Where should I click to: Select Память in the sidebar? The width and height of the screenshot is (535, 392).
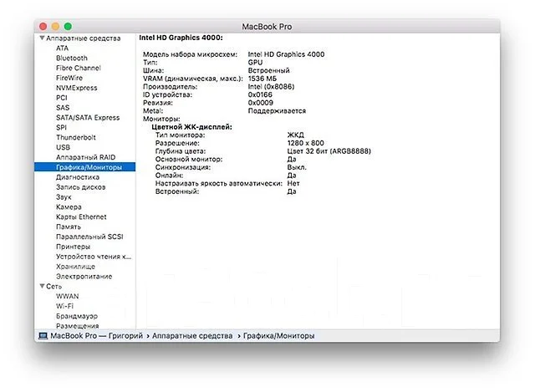[69, 227]
